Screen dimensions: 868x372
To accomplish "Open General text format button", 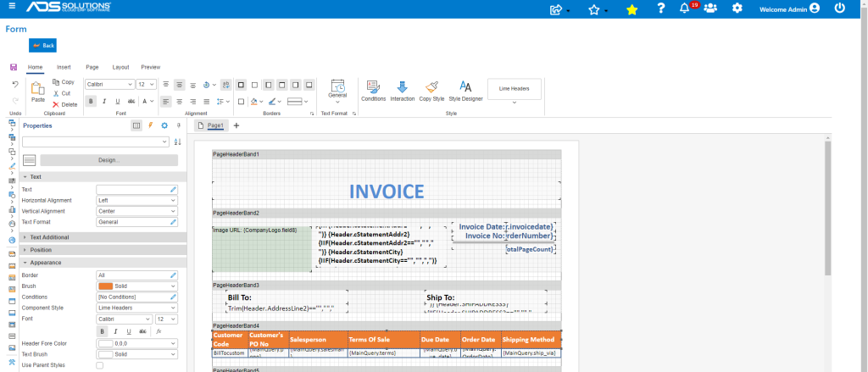I will click(x=337, y=92).
